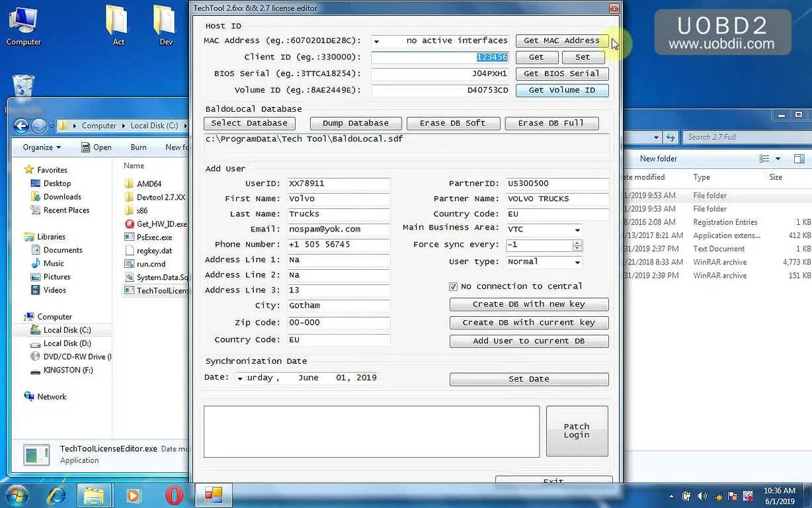Select Videos library
This screenshot has width=812, height=508.
[x=49, y=290]
